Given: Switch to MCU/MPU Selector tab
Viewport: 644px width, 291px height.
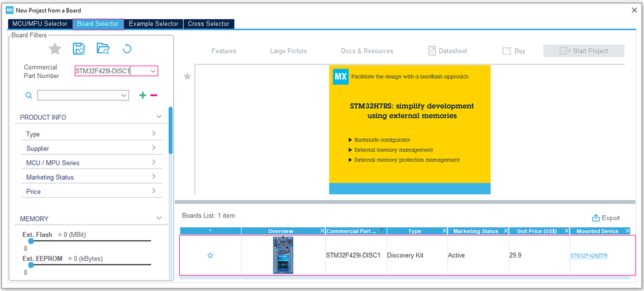Looking at the screenshot, I should [x=40, y=24].
